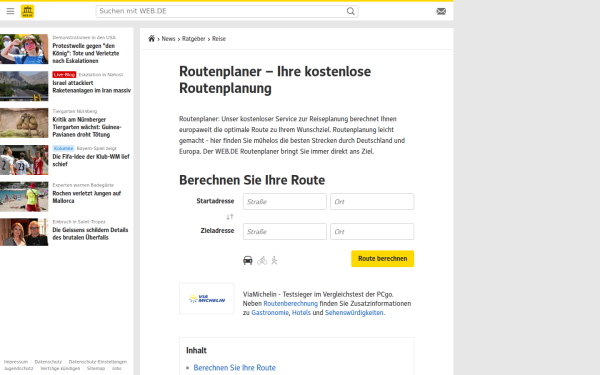Image resolution: width=600 pixels, height=375 pixels.
Task: Click the Route berechnen button
Action: pos(383,259)
